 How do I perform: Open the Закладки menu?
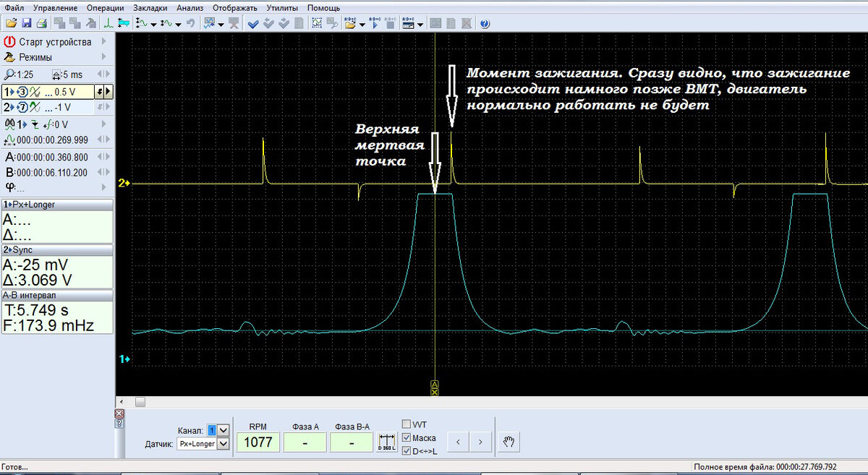coord(150,7)
